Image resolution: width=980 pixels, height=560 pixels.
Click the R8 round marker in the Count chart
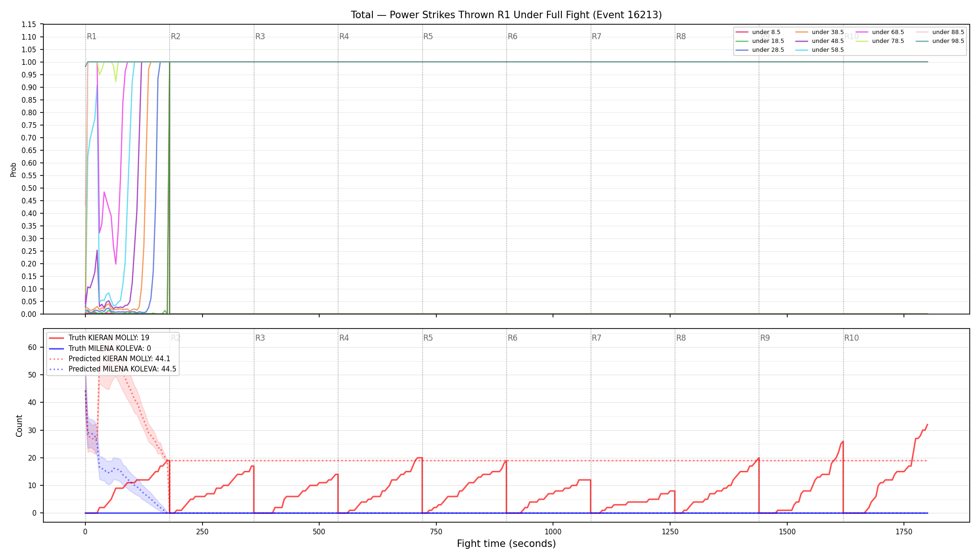(x=681, y=338)
